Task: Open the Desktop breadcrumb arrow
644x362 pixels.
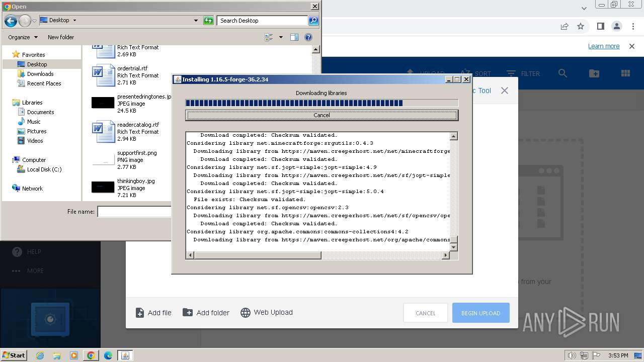Action: (74, 21)
